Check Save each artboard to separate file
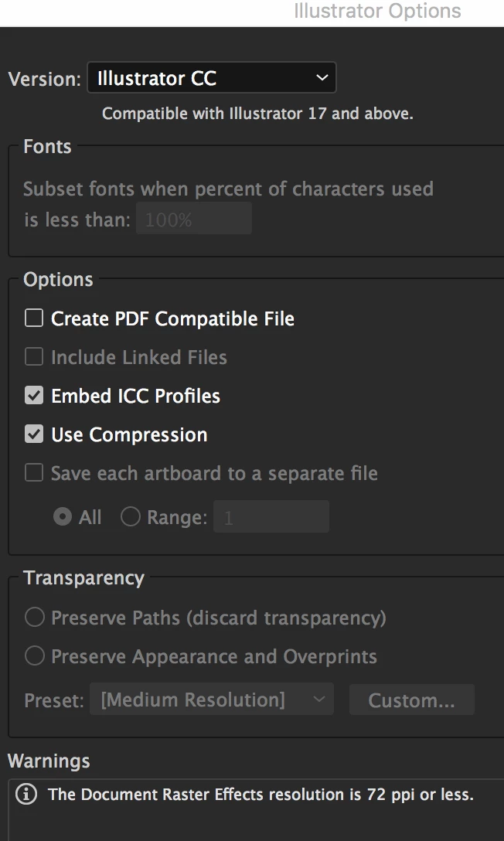 click(34, 472)
